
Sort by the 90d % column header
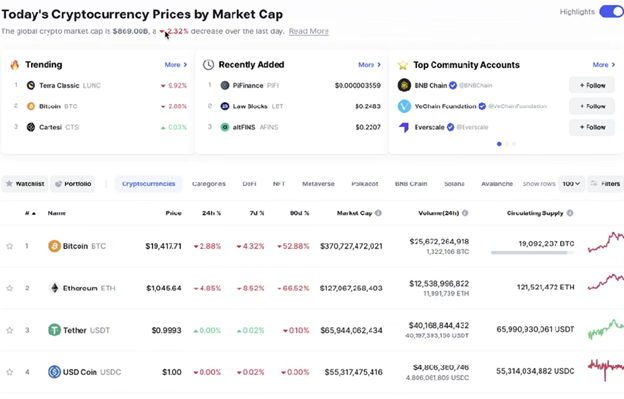[299, 213]
